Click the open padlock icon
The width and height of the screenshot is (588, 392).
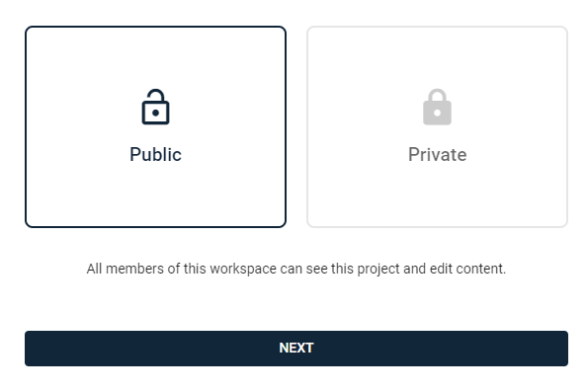(x=155, y=107)
